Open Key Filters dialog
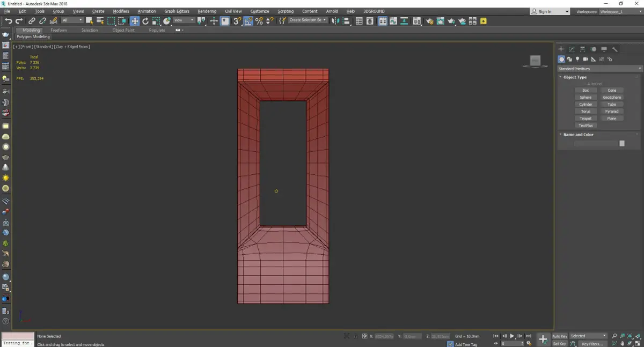This screenshot has width=644, height=347. pyautogui.click(x=592, y=344)
